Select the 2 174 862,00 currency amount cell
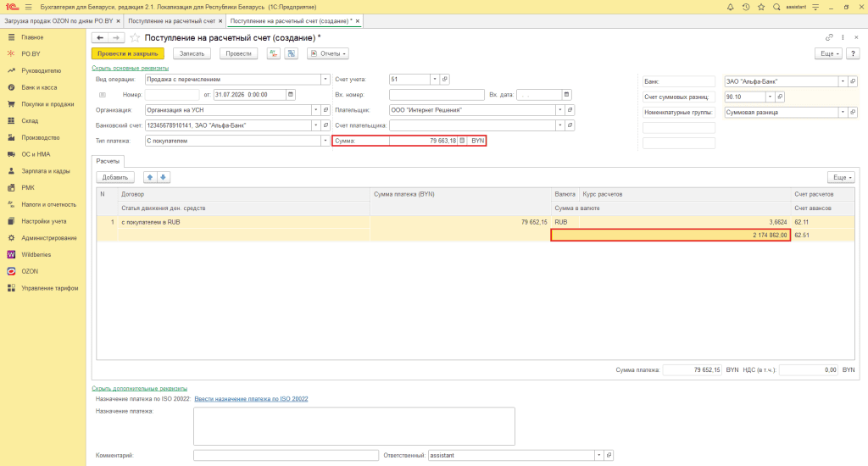 (670, 236)
